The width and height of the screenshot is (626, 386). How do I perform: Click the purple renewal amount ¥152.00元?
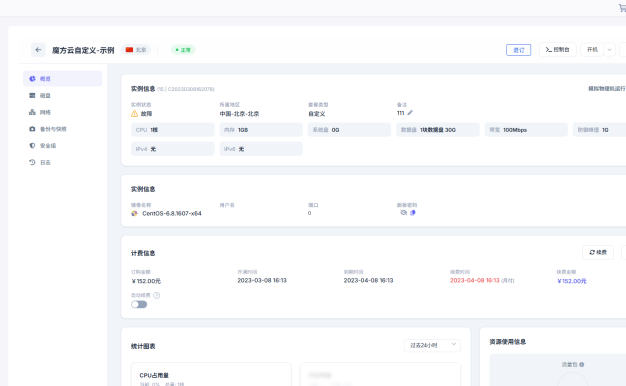572,281
